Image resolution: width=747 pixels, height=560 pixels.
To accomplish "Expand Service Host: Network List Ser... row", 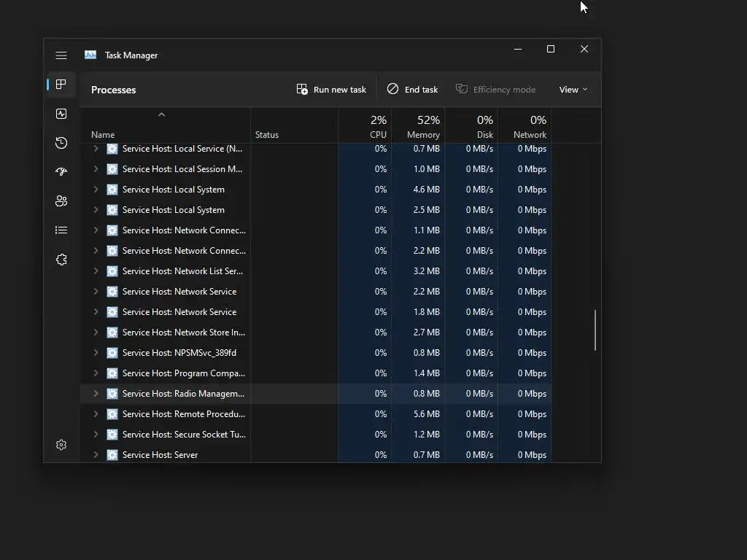I will [96, 271].
